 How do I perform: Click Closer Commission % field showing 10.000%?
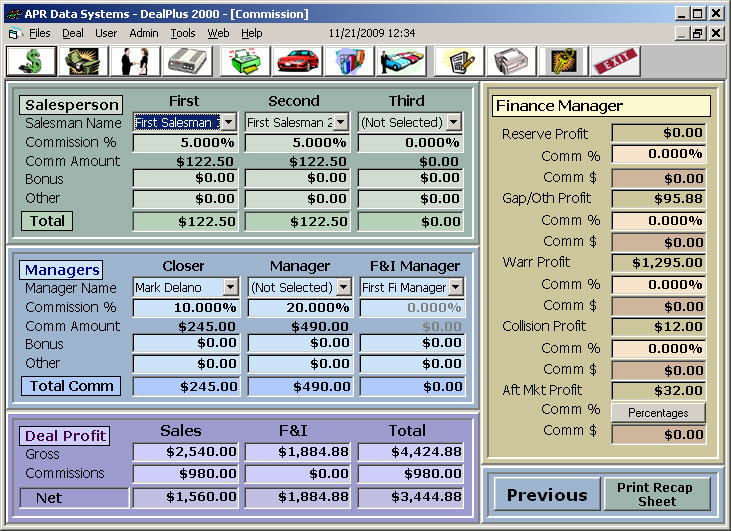pyautogui.click(x=186, y=308)
